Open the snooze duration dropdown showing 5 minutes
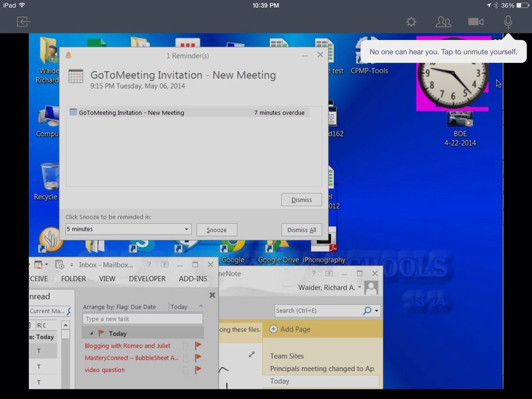This screenshot has height=399, width=532. (186, 229)
